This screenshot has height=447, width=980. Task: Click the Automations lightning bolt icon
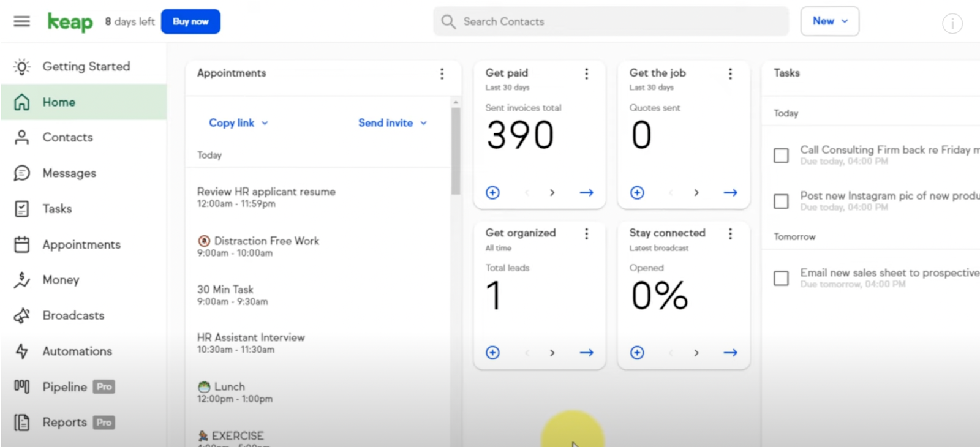tap(22, 351)
